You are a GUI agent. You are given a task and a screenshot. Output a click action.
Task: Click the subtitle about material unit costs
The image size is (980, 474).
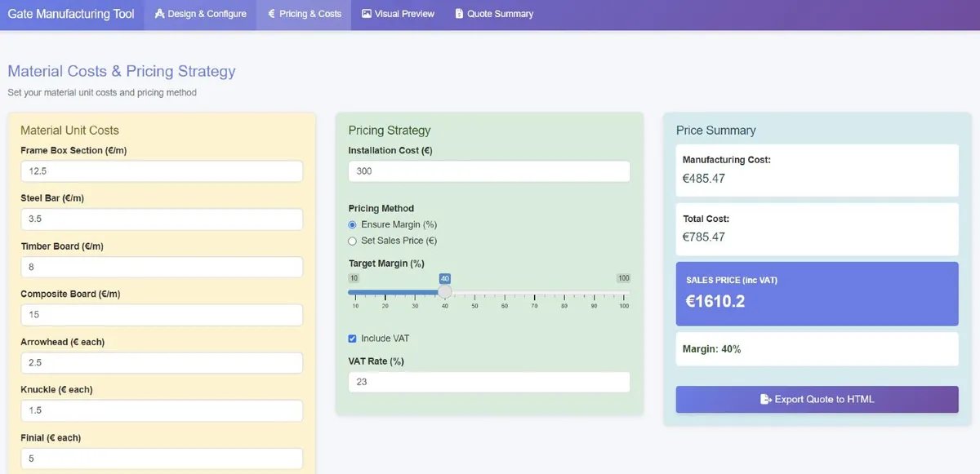pos(102,92)
